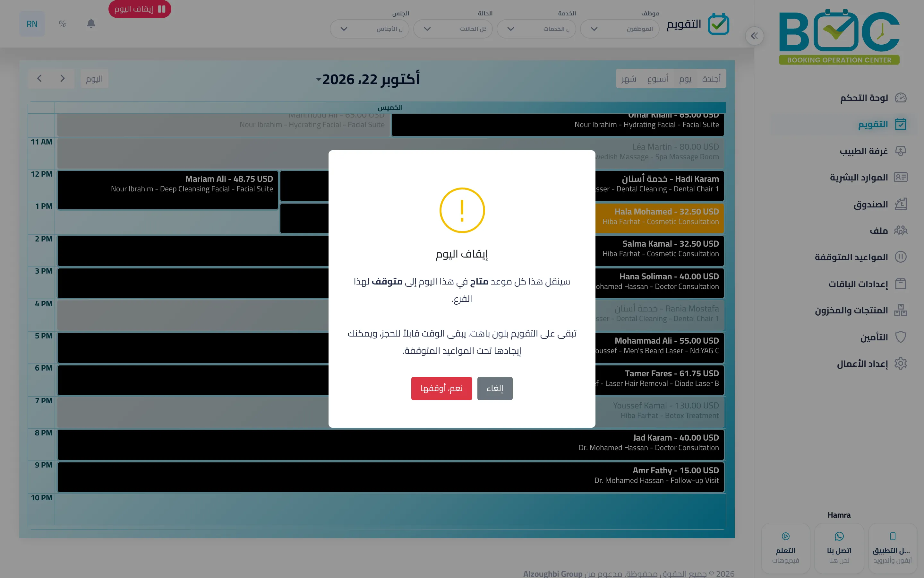Click the Hamra branch name
Image resolution: width=924 pixels, height=578 pixels.
839,515
